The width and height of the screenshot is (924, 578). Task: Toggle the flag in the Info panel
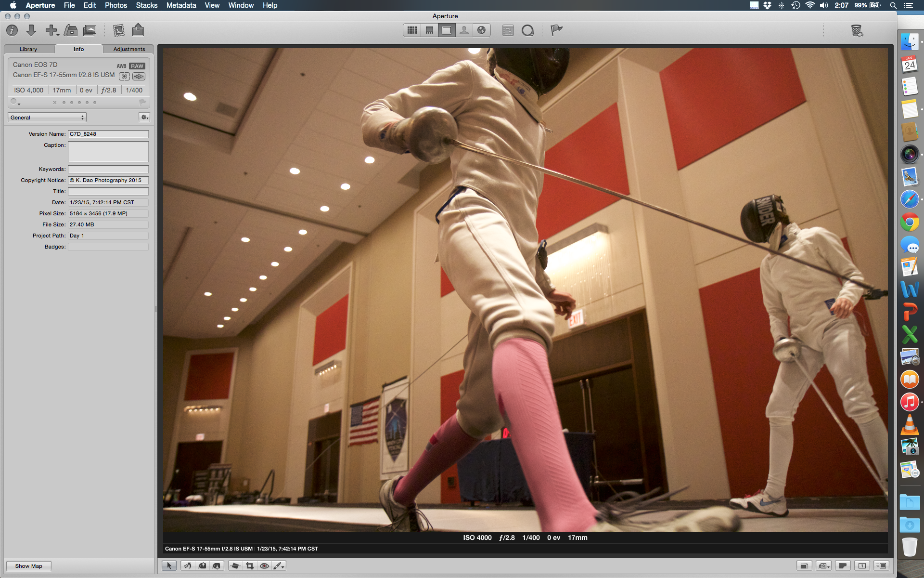pyautogui.click(x=142, y=102)
